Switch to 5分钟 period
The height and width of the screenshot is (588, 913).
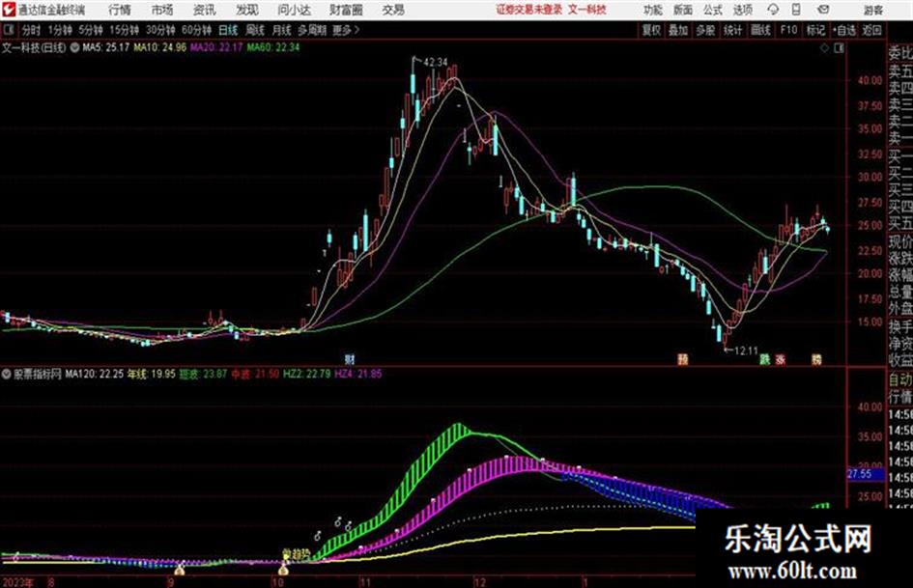(x=91, y=30)
